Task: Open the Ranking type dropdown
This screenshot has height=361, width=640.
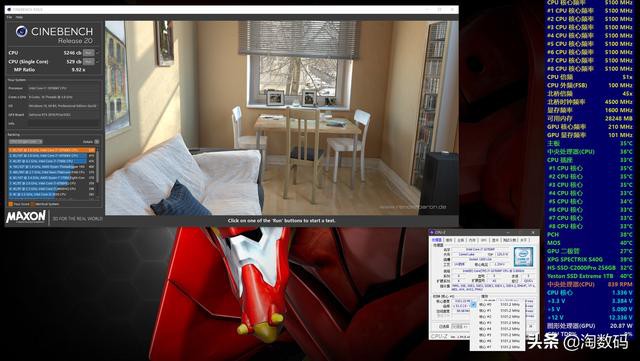Action: click(x=25, y=142)
